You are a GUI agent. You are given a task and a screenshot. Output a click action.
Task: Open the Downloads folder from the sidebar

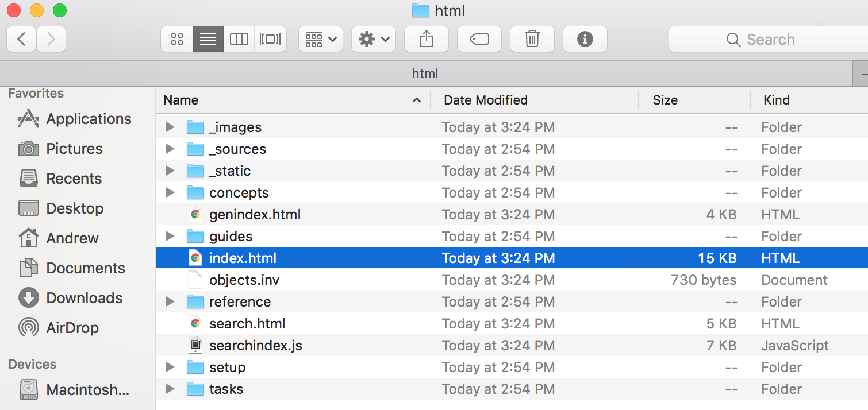84,297
